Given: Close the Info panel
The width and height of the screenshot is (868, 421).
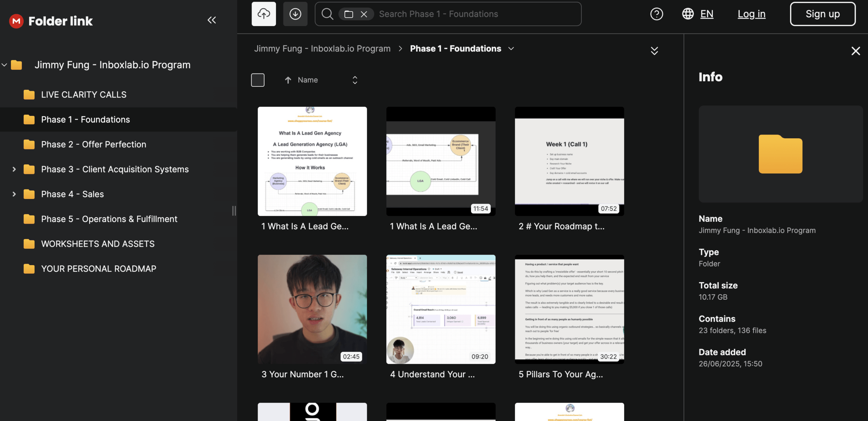Looking at the screenshot, I should click(855, 51).
